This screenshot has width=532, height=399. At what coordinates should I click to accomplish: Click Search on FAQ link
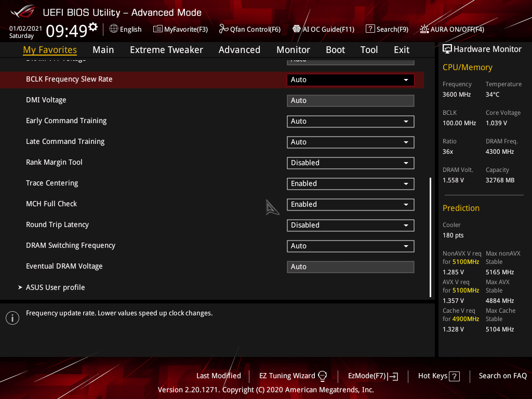502,376
